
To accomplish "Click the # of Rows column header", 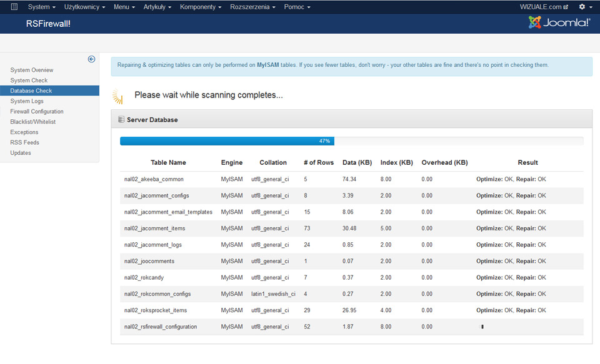I will coord(319,162).
